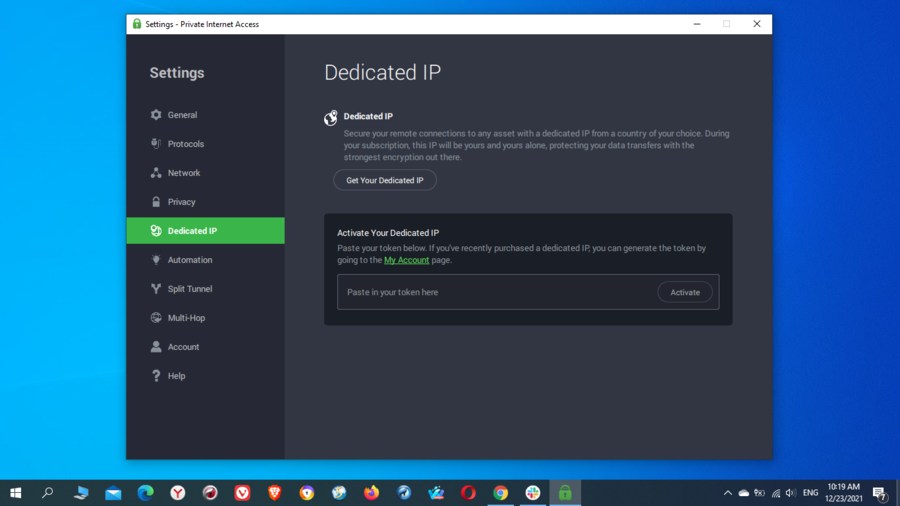Open the Network settings icon

156,173
